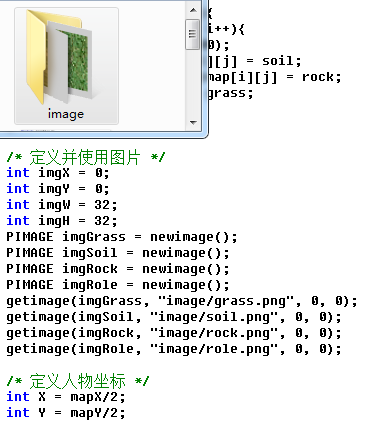Click the scrollbar down arrow
This screenshot has height=435, width=375.
pyautogui.click(x=193, y=122)
